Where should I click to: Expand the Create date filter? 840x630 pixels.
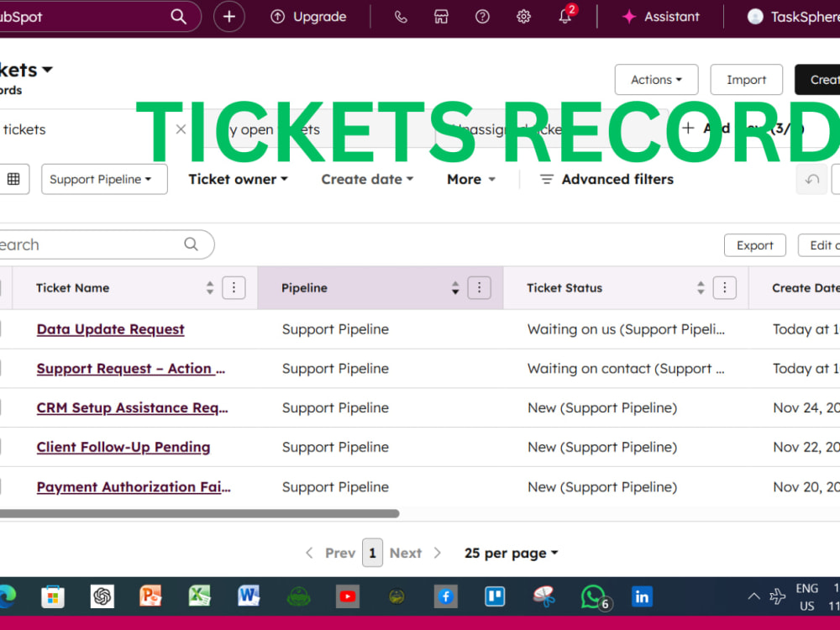coord(367,179)
